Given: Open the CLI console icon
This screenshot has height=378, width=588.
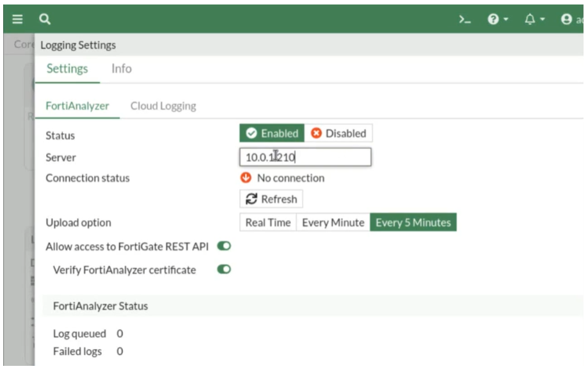Looking at the screenshot, I should click(x=465, y=19).
